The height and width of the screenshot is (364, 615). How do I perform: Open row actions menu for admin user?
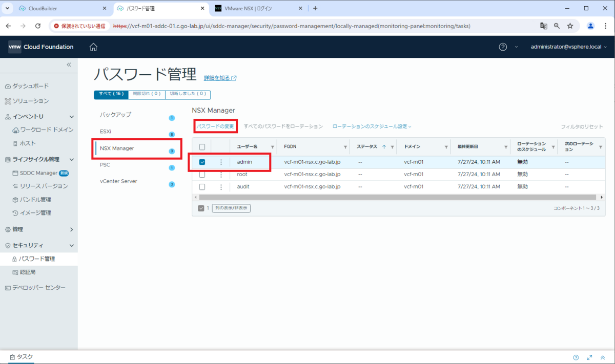point(221,162)
